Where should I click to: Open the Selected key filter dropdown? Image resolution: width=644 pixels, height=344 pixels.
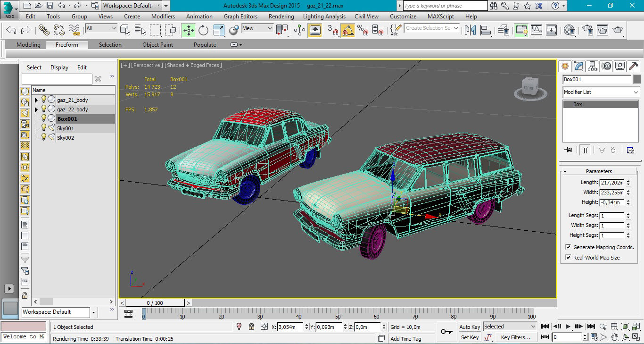[x=510, y=327]
